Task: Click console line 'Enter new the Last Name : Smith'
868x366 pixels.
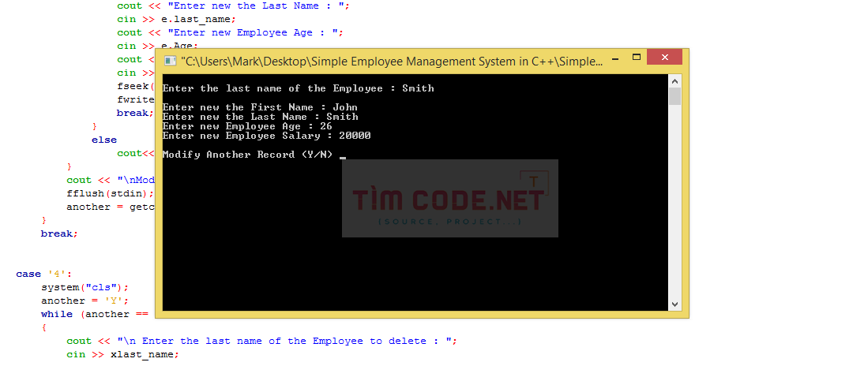Action: click(260, 117)
